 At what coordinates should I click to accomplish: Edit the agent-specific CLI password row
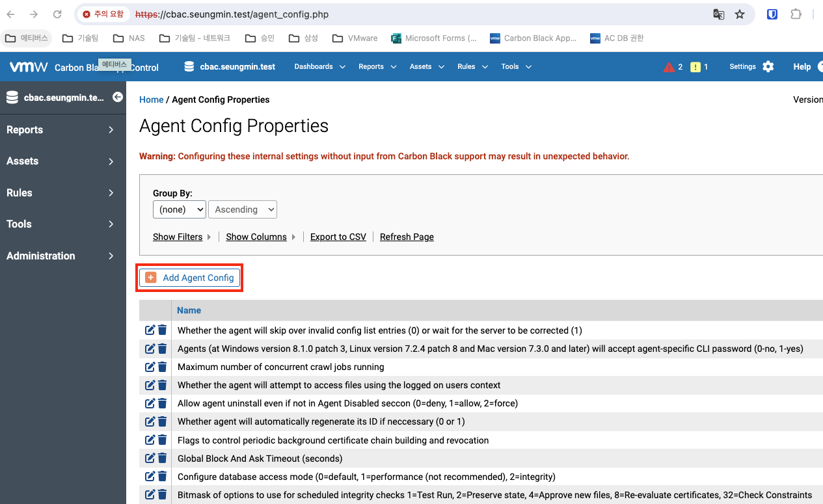click(150, 349)
